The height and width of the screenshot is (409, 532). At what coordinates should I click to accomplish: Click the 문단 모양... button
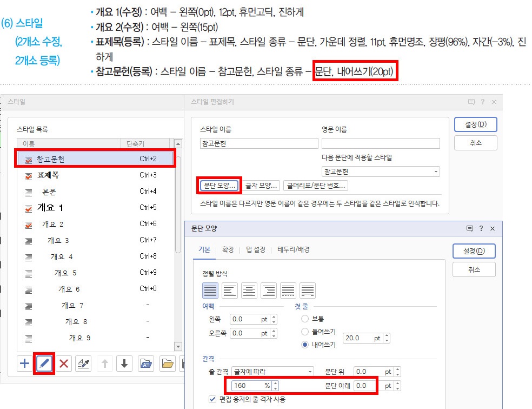(x=219, y=186)
